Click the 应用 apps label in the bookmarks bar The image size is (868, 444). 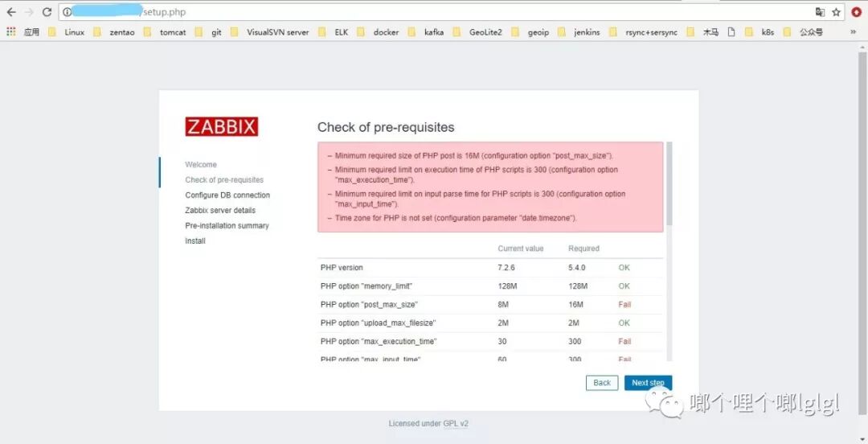tap(31, 32)
